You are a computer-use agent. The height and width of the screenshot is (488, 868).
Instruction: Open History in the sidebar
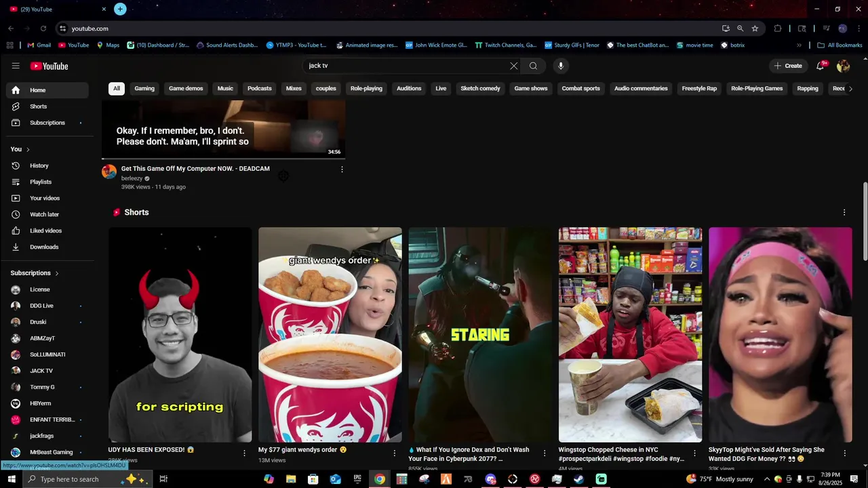coord(47,165)
